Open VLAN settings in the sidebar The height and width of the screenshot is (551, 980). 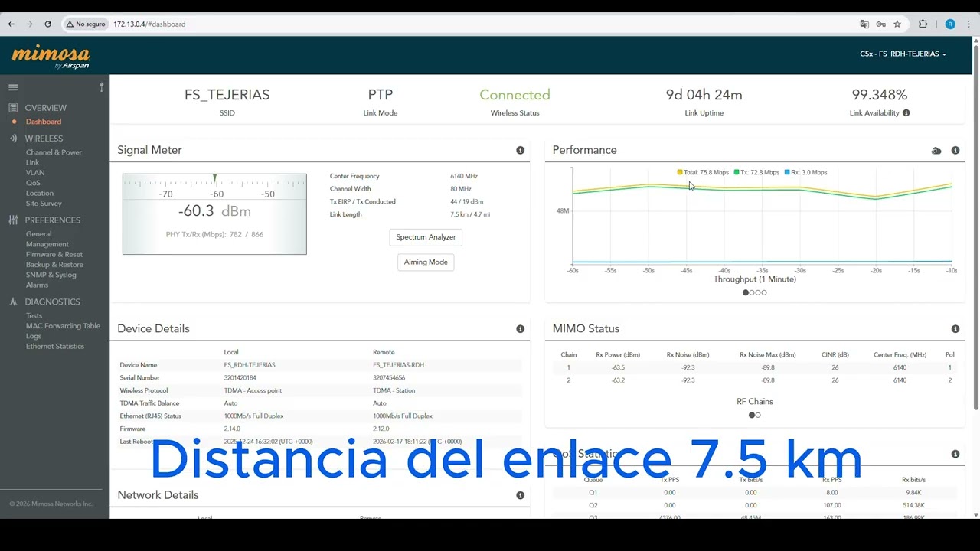(x=35, y=173)
